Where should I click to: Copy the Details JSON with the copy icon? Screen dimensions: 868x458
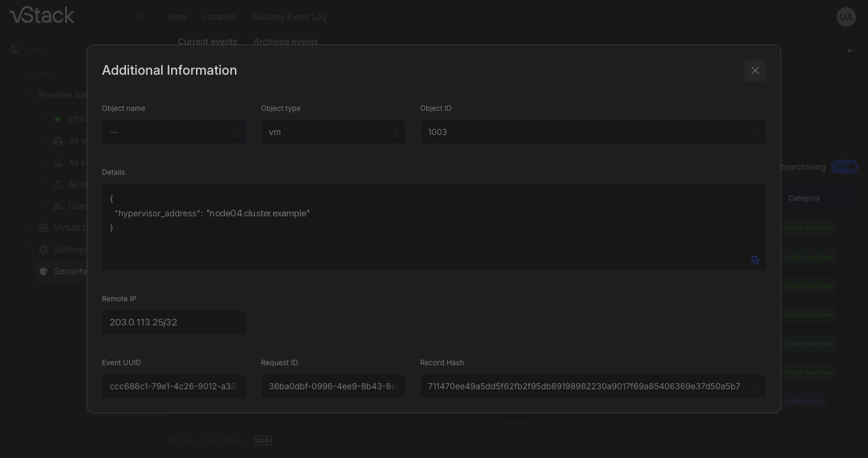(755, 260)
